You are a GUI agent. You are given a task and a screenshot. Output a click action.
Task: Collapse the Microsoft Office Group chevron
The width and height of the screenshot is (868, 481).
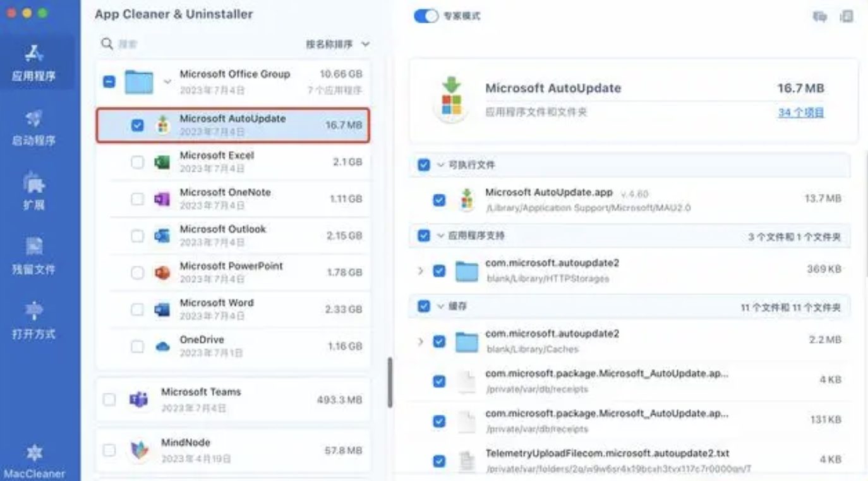(167, 81)
